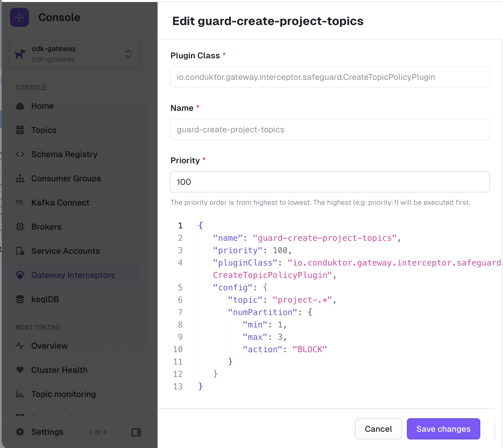Select the Topics icon in the sidebar
The width and height of the screenshot is (503, 448).
coord(20,130)
